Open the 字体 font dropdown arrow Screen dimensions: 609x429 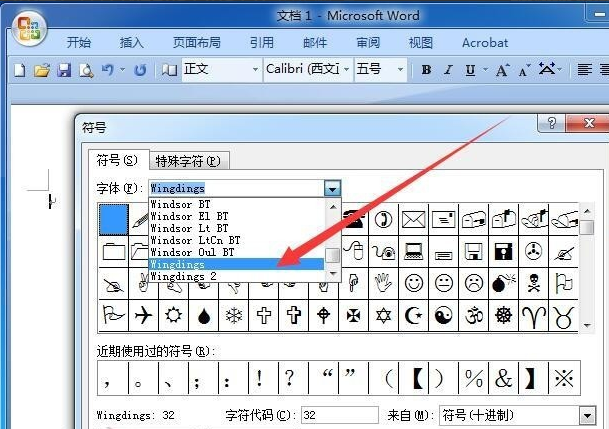(x=332, y=189)
